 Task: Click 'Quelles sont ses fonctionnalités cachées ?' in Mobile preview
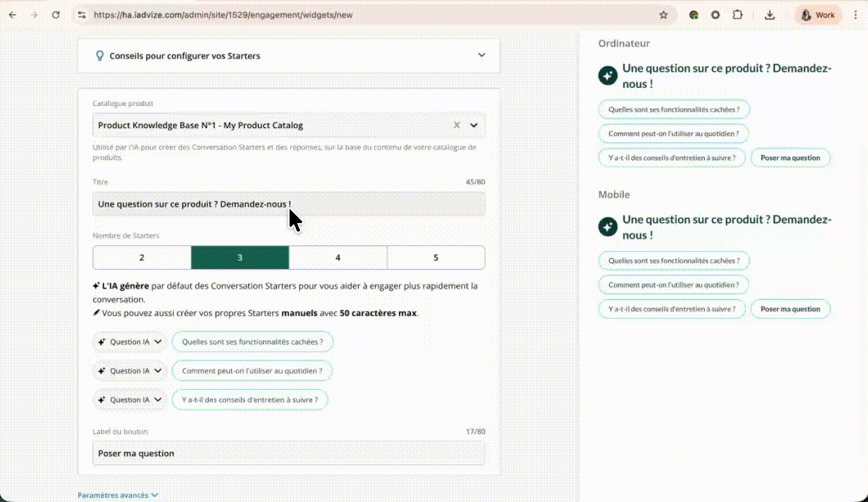pyautogui.click(x=673, y=261)
